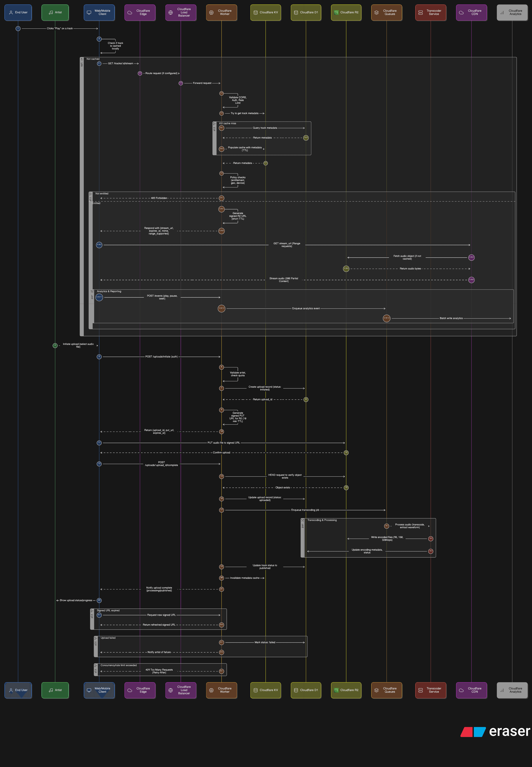532x767 pixels.
Task: Click the "Request new signed URL" message
Action: 161,615
